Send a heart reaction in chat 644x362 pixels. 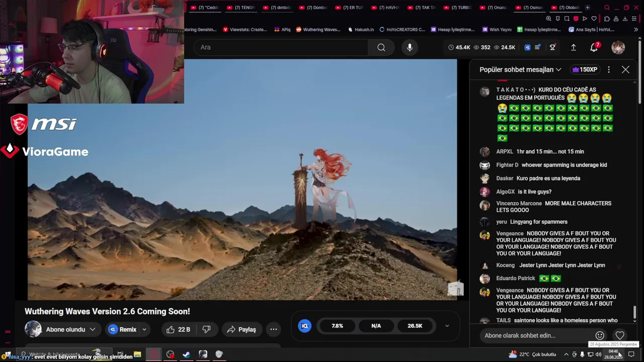pos(620,335)
